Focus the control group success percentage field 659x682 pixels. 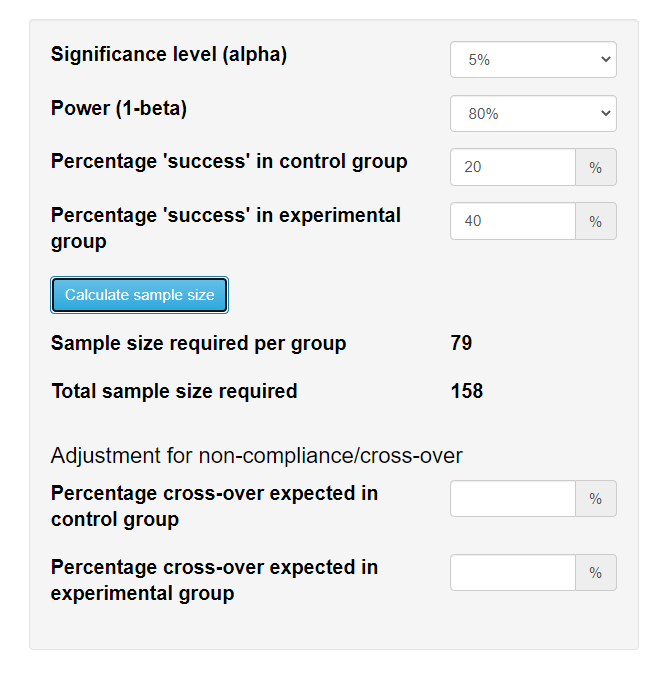tap(512, 168)
